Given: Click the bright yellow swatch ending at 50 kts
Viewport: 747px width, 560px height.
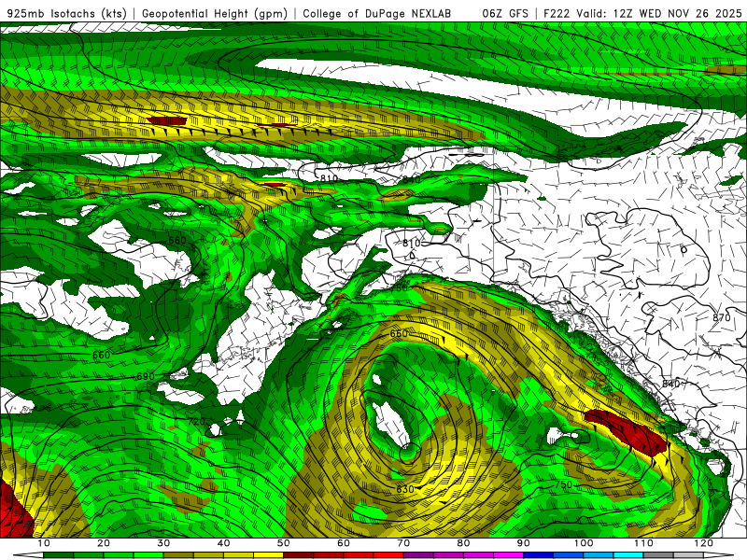Looking at the screenshot, I should [268, 555].
